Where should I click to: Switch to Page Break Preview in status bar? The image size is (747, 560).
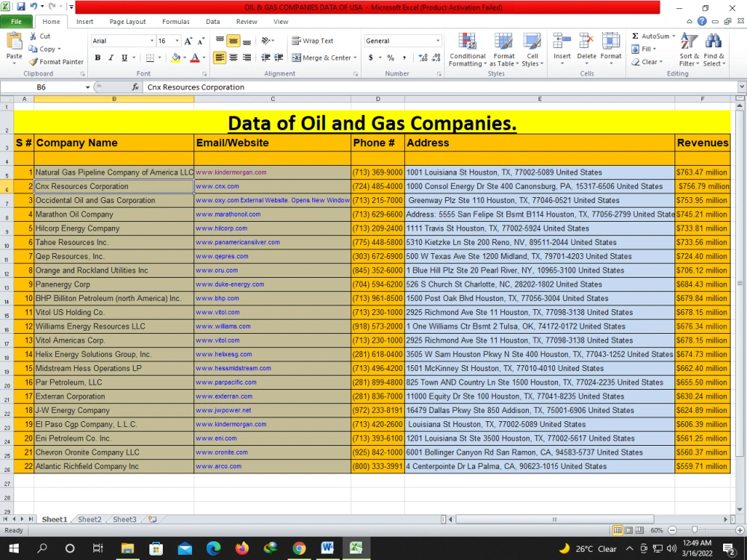click(x=639, y=530)
